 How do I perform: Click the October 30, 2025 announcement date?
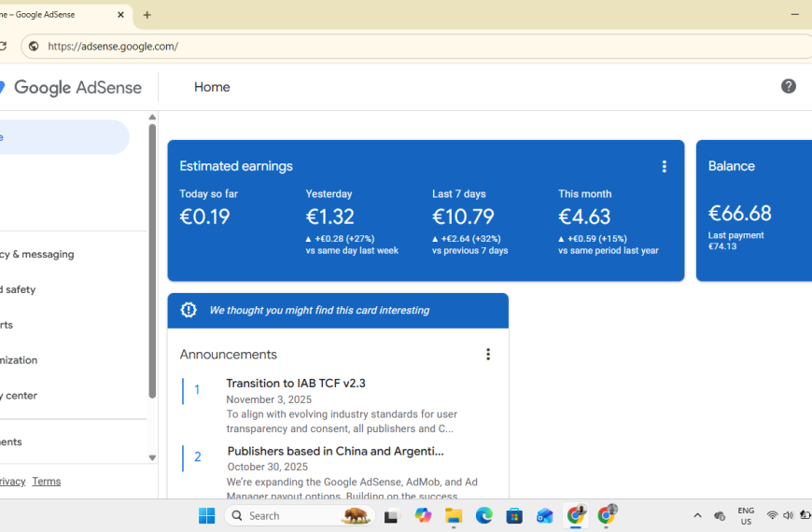(267, 467)
